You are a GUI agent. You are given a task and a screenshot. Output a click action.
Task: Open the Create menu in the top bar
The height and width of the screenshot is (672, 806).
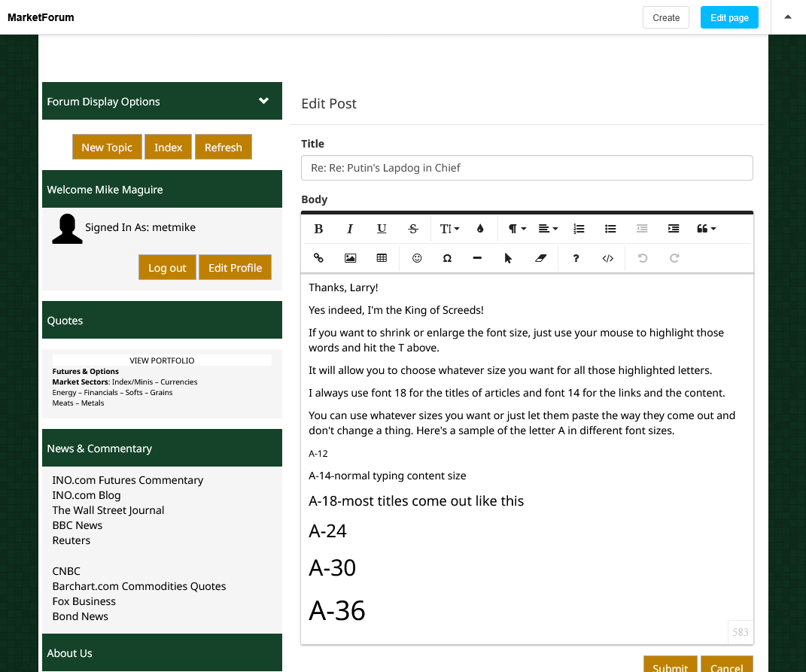[665, 17]
